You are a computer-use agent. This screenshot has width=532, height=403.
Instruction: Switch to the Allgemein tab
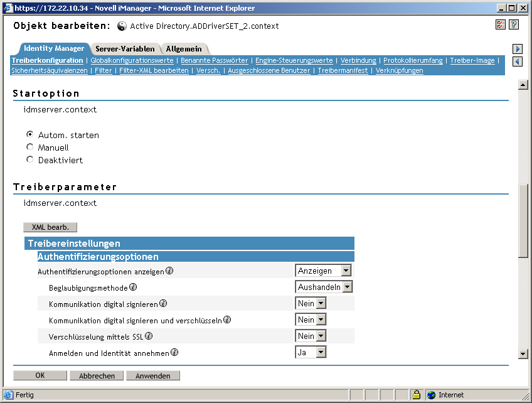(185, 48)
